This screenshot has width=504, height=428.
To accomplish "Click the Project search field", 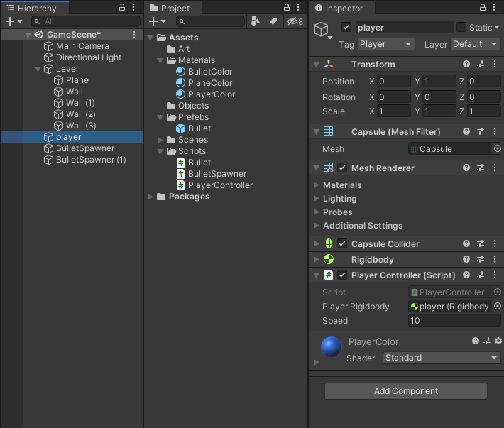I will coord(211,21).
